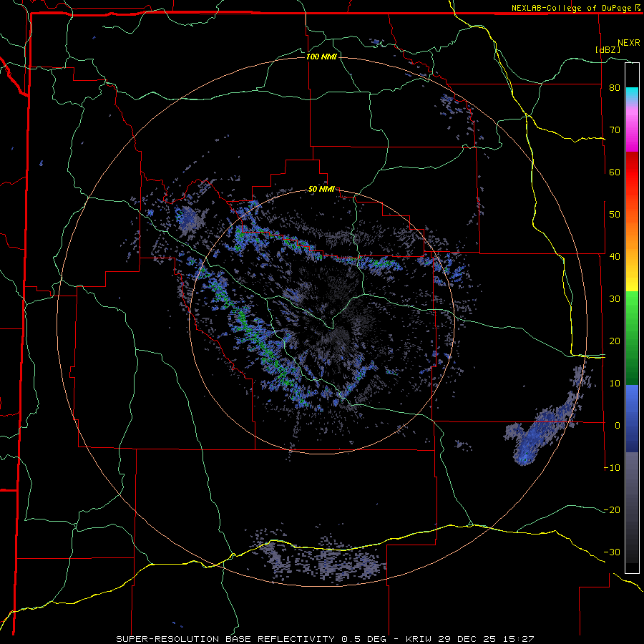
Task: Click the -10 value on the dBZ scale
Action: (x=612, y=468)
